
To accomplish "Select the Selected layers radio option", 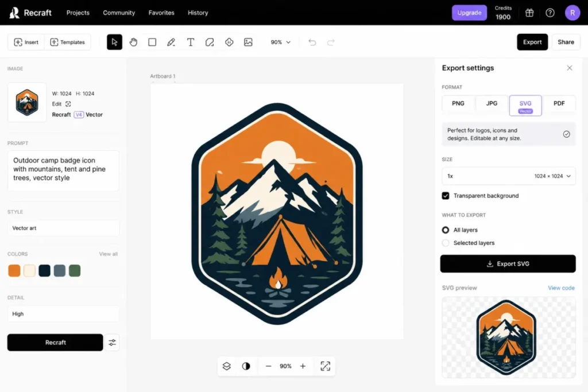I will pos(446,243).
